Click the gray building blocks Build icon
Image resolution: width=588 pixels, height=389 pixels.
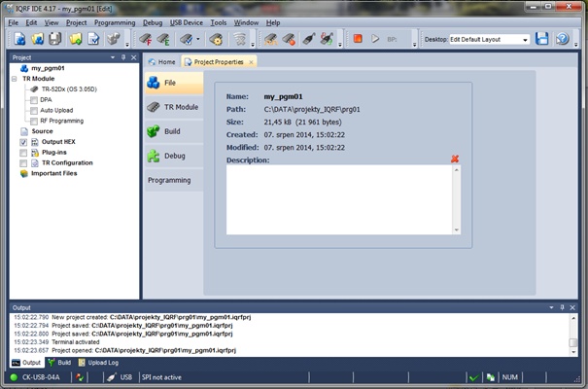pos(114,39)
